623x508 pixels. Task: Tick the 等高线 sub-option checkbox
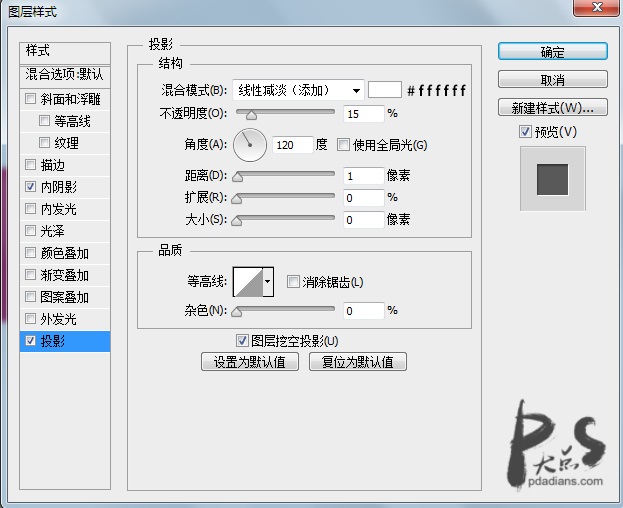(44, 120)
